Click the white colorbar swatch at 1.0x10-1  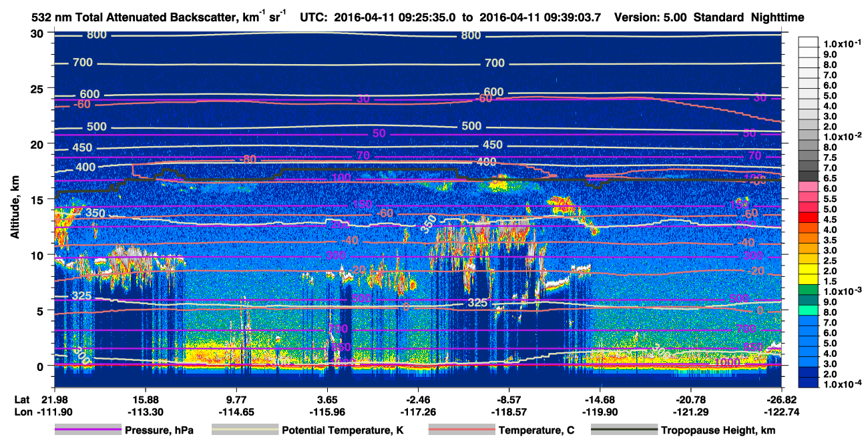[808, 43]
